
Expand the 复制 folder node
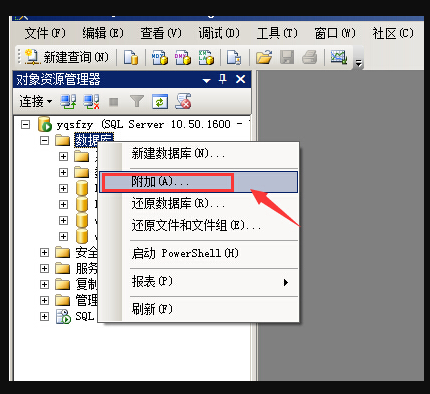coord(44,284)
